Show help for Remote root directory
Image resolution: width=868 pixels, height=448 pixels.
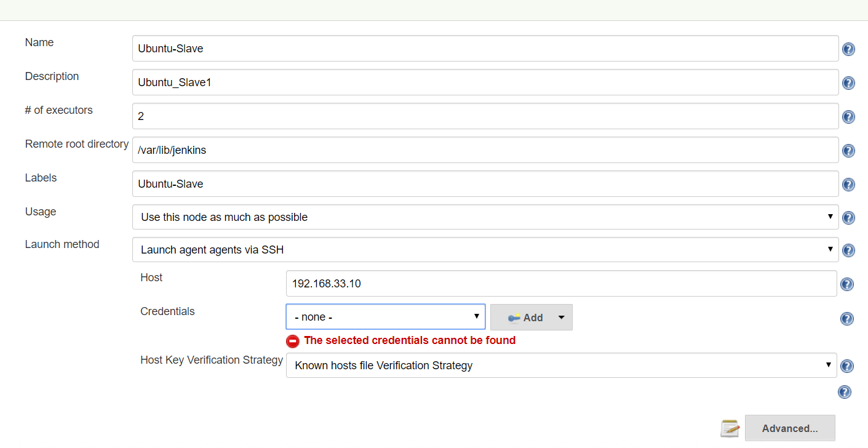(848, 151)
